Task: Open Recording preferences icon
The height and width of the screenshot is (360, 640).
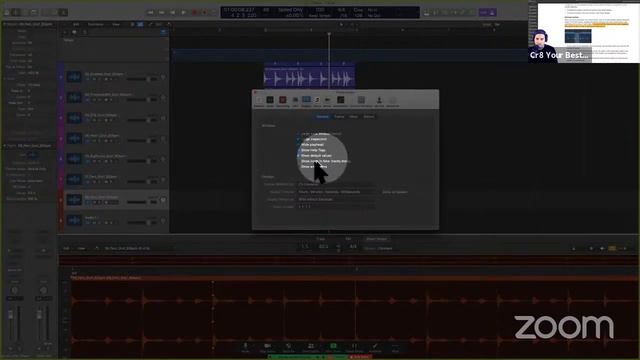Action: (x=282, y=101)
